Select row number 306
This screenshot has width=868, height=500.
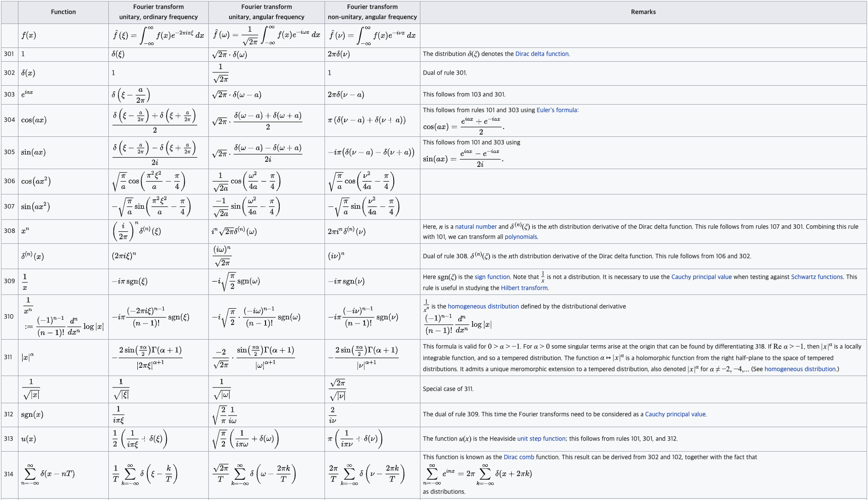[9, 181]
